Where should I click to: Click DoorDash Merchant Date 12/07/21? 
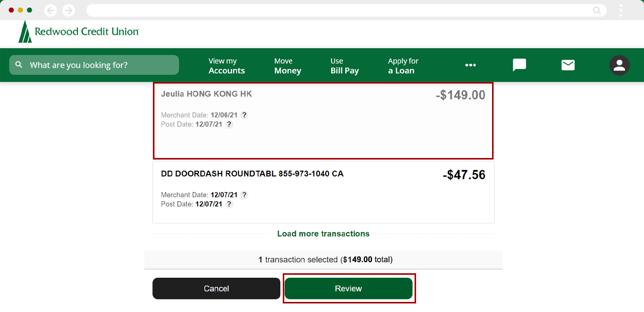point(199,195)
